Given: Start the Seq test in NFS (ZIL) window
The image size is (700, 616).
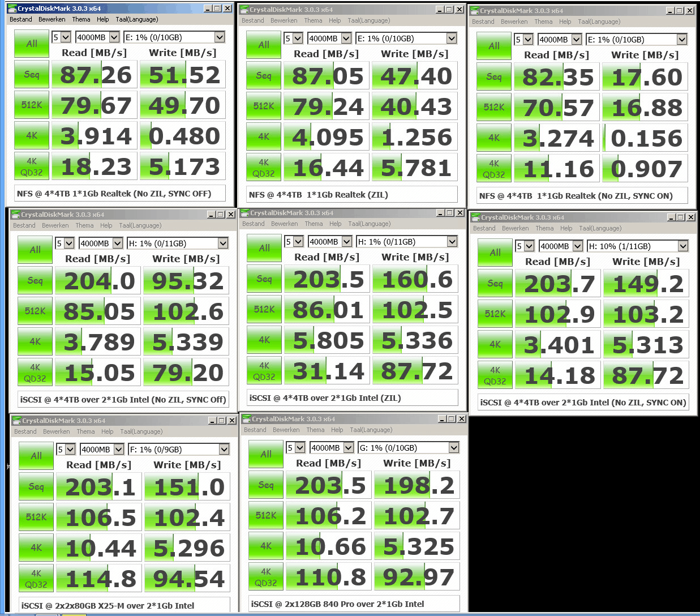Looking at the screenshot, I should point(264,75).
